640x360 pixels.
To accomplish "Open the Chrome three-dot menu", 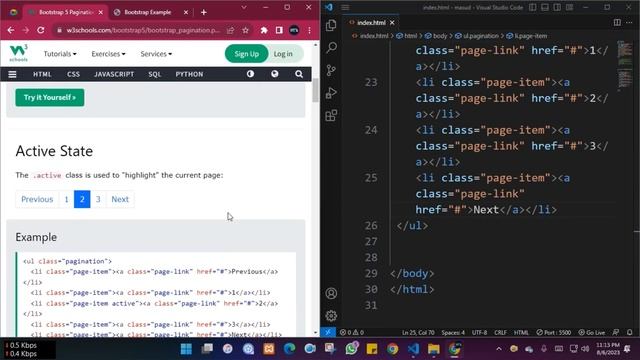I will [x=309, y=30].
